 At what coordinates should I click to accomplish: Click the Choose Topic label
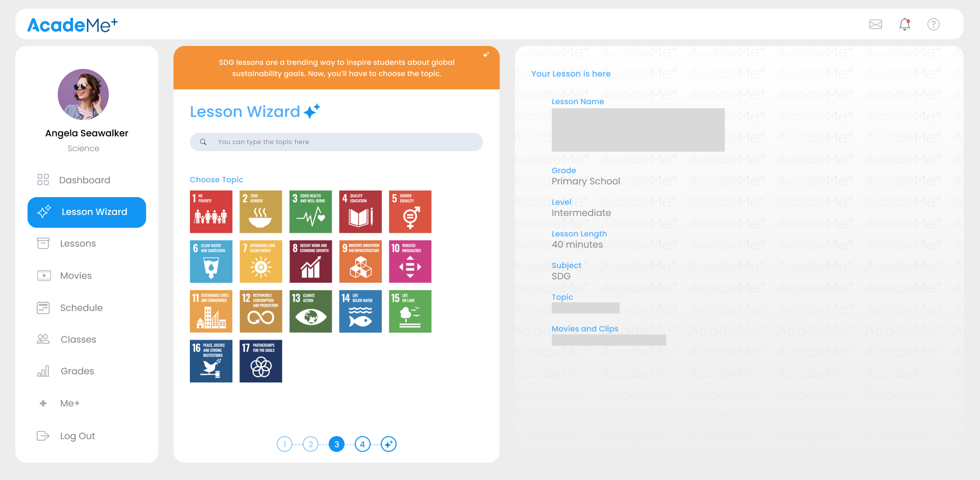pyautogui.click(x=216, y=180)
